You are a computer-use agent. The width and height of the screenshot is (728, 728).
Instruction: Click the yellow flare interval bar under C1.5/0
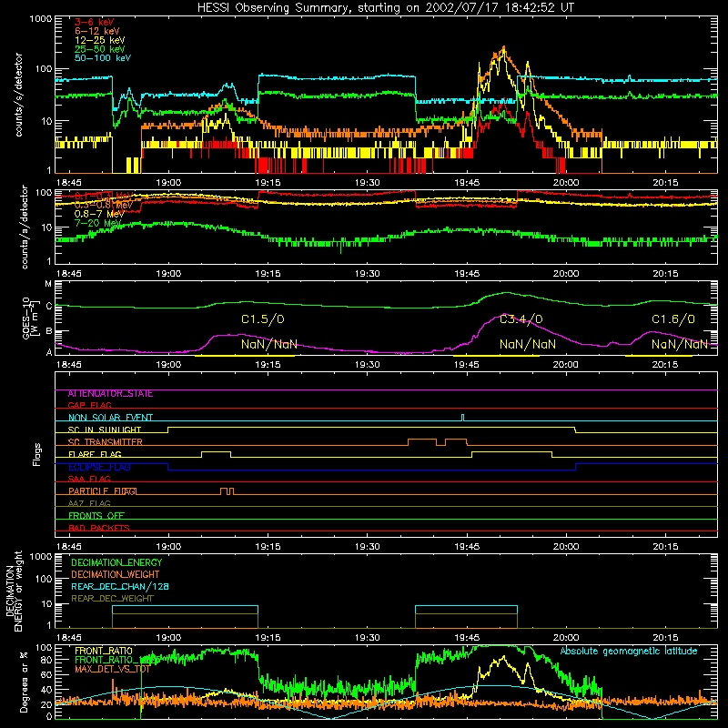(244, 356)
